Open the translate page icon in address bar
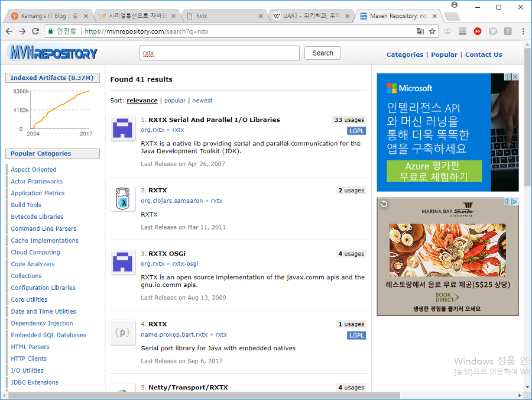The height and width of the screenshot is (400, 532). (x=420, y=31)
